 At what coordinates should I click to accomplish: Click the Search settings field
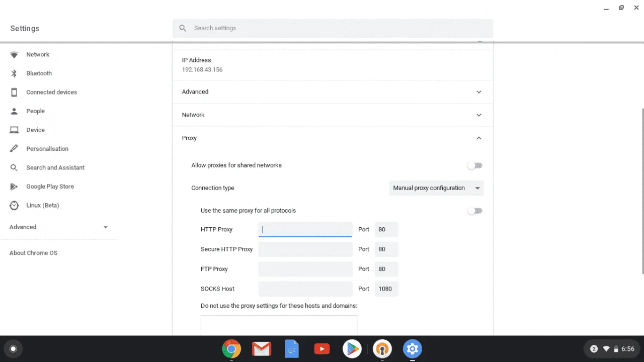(333, 28)
